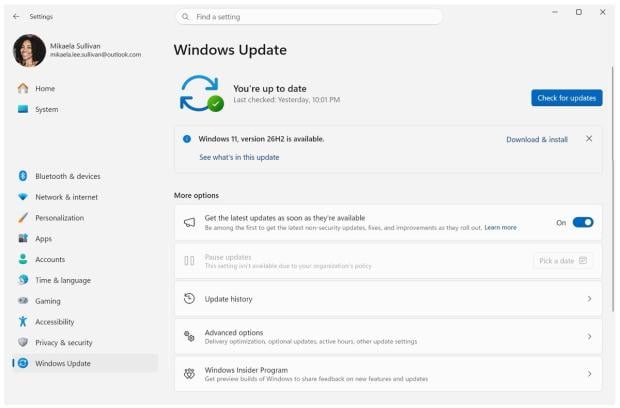
Task: Select Windows Update label in sidebar
Action: pyautogui.click(x=63, y=363)
